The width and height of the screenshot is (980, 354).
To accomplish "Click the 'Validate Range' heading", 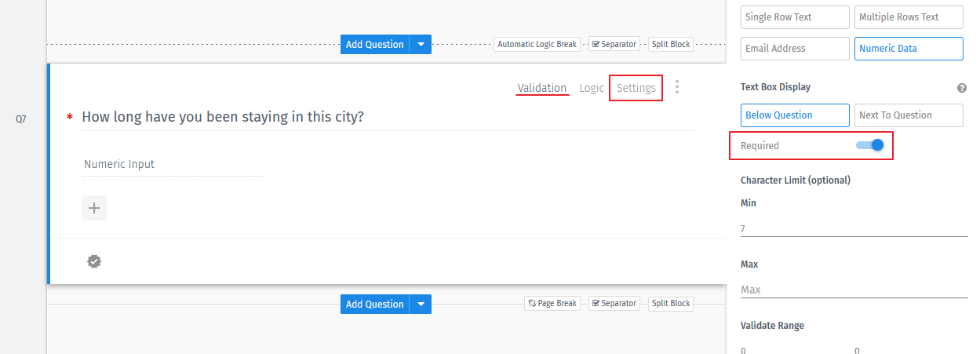I will point(772,325).
